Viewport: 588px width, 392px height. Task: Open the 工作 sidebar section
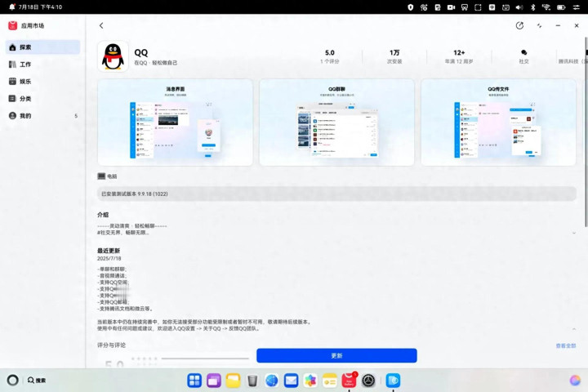(42, 65)
